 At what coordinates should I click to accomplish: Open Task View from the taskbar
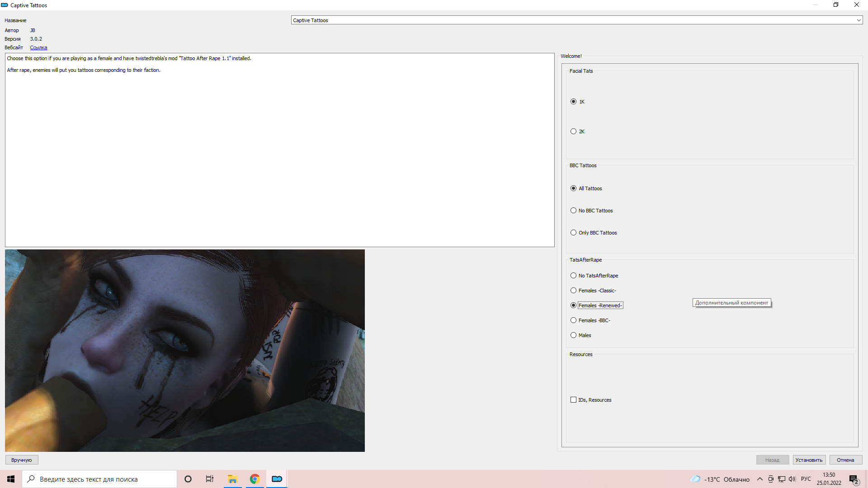tap(210, 479)
